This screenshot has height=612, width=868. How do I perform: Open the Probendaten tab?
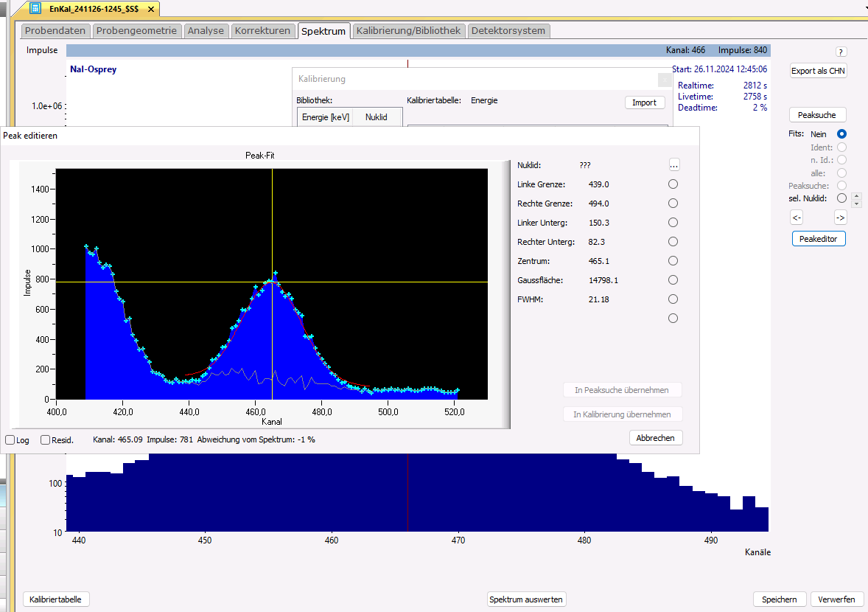click(56, 31)
